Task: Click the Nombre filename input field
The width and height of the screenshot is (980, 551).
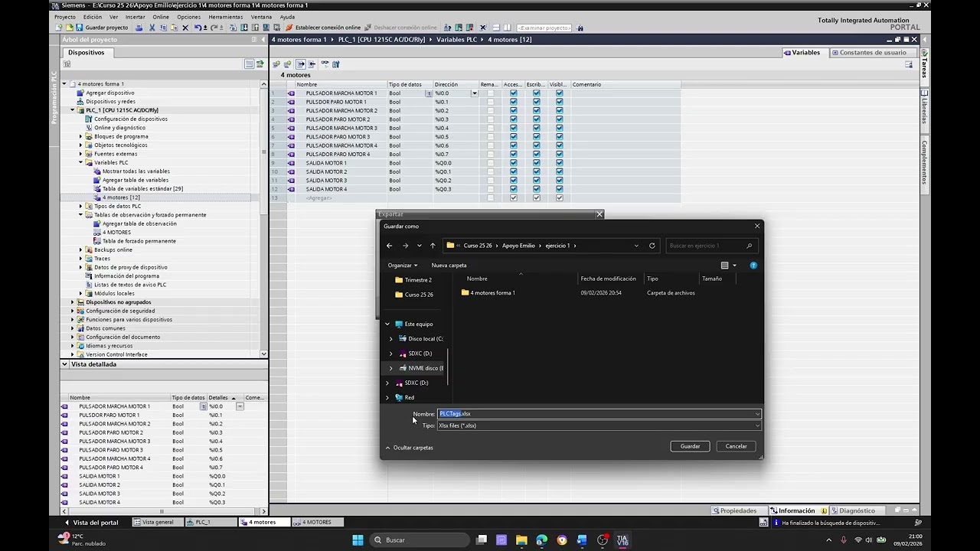Action: click(x=599, y=414)
